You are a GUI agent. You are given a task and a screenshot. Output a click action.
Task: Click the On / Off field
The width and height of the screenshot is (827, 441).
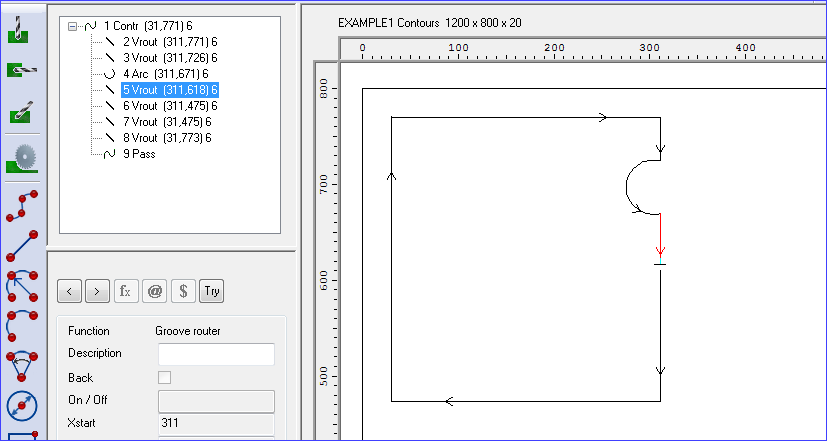(216, 401)
